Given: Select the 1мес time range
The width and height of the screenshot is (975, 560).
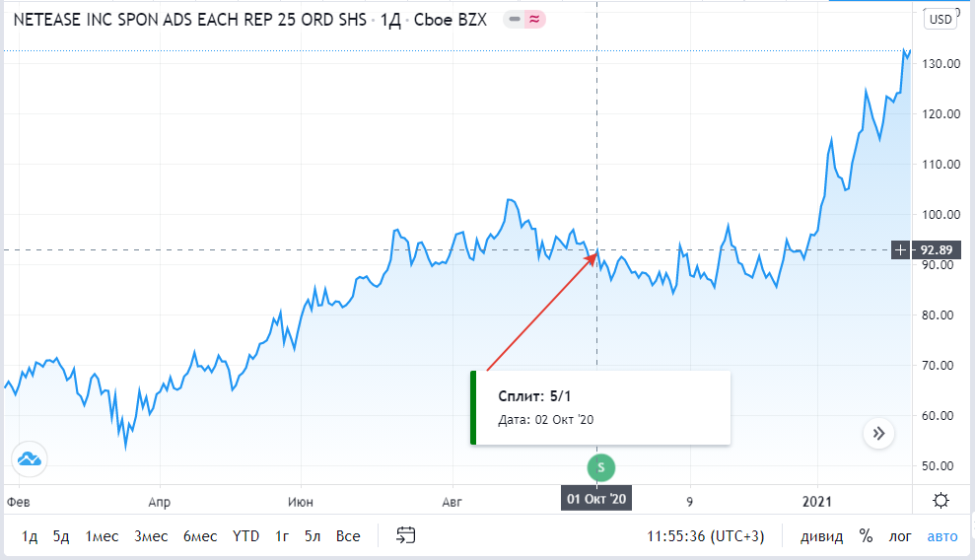Looking at the screenshot, I should coord(102,536).
